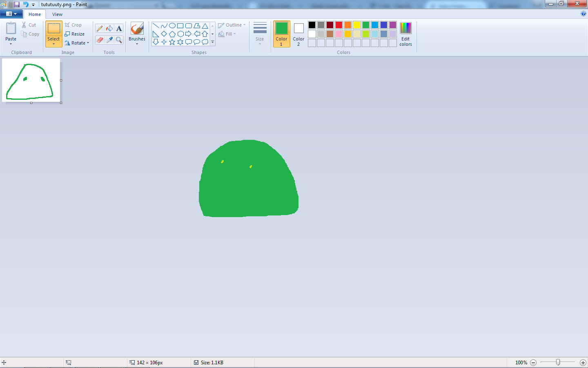The image size is (588, 368).
Task: Activate the Text tool
Action: [119, 28]
